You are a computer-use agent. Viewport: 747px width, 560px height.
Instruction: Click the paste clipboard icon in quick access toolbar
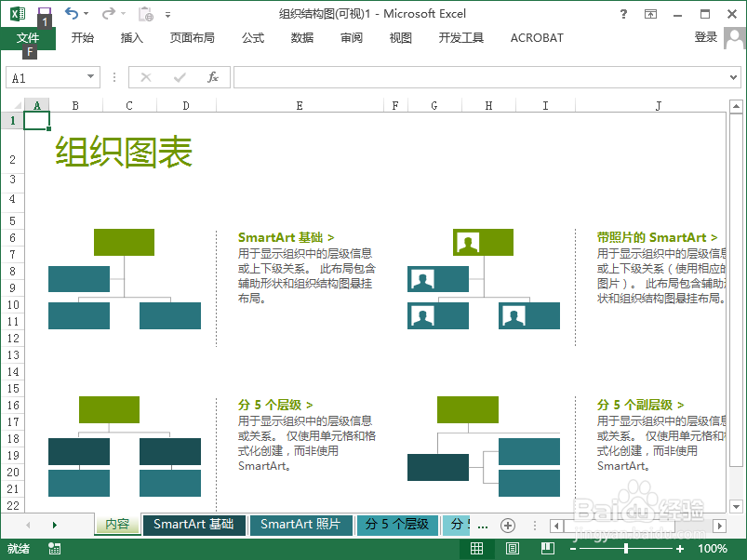(x=145, y=14)
